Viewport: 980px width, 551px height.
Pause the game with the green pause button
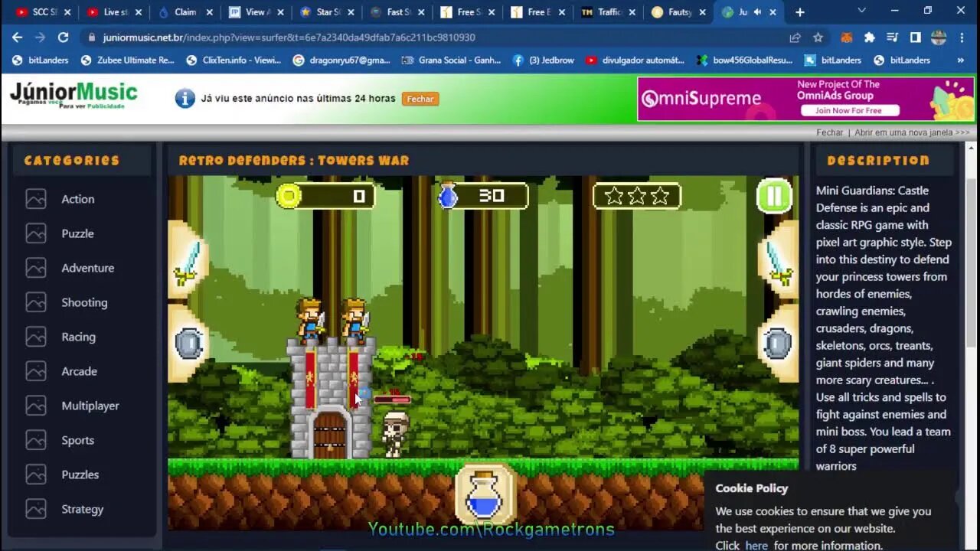[774, 196]
